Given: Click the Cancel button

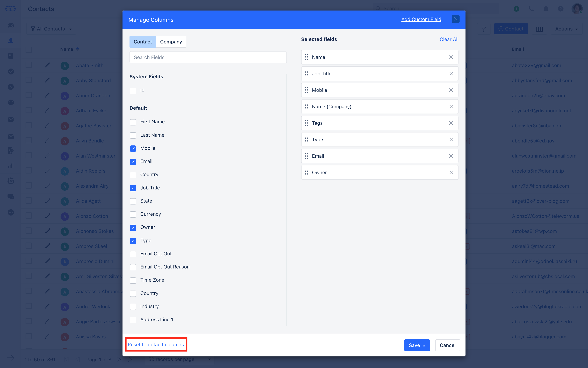Looking at the screenshot, I should click(447, 345).
